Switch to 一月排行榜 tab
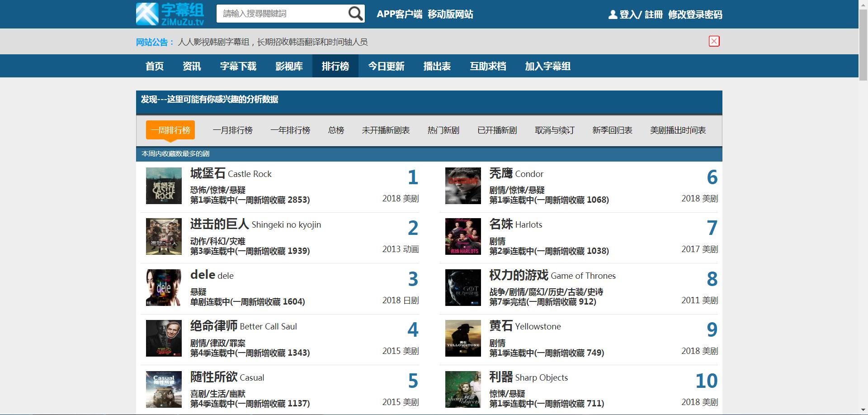The width and height of the screenshot is (868, 415). tap(233, 130)
